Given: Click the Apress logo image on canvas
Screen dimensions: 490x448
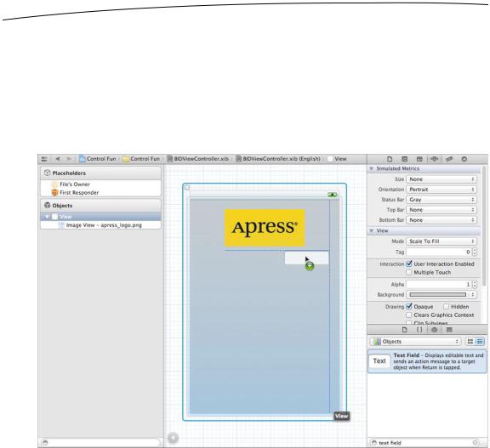Looking at the screenshot, I should coord(265,228).
